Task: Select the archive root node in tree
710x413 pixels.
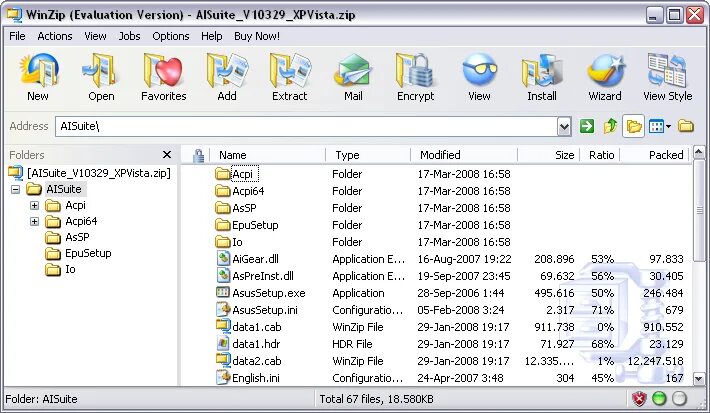Action: click(x=99, y=173)
